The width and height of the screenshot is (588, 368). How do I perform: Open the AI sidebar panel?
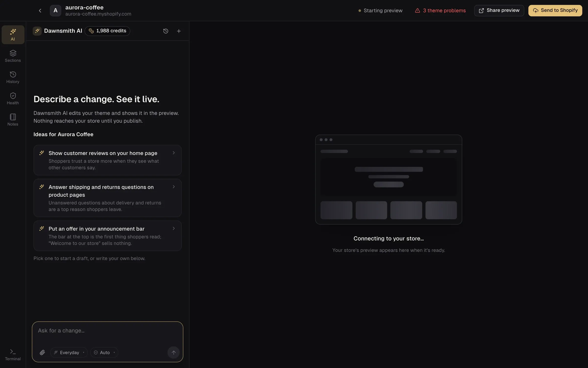(x=13, y=35)
